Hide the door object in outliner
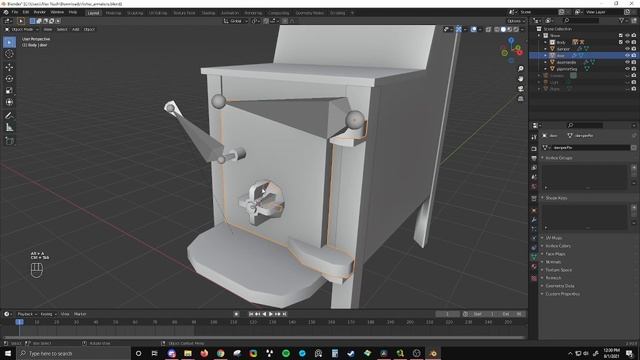Image resolution: width=640 pixels, height=360 pixels. 627,55
